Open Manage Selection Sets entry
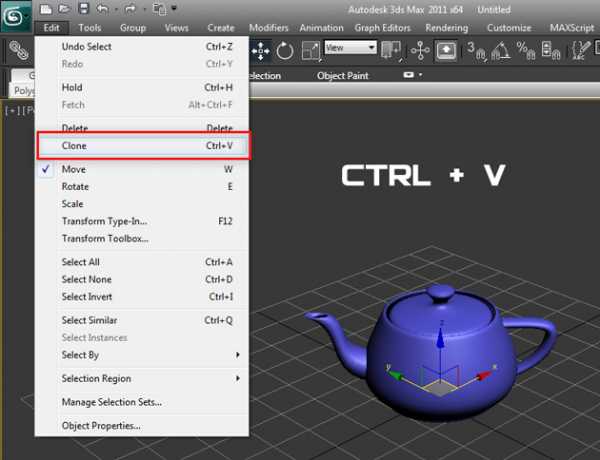The image size is (600, 460). 142,402
